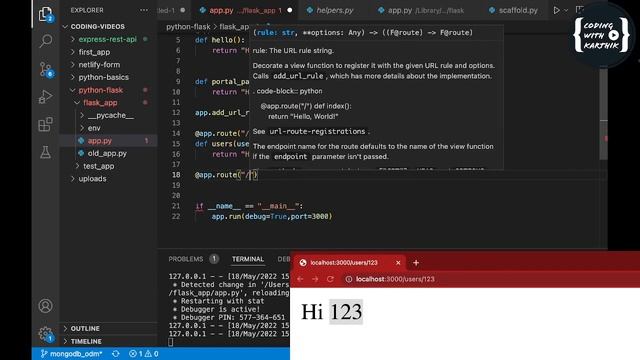The height and width of the screenshot is (360, 640).
Task: Place cursor on line 22 app.run code
Action: pos(271,216)
